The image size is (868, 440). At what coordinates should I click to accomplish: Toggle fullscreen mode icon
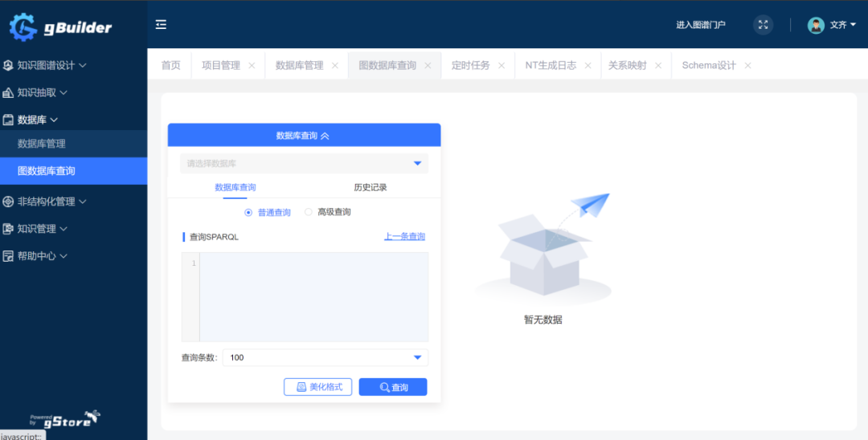click(x=764, y=24)
